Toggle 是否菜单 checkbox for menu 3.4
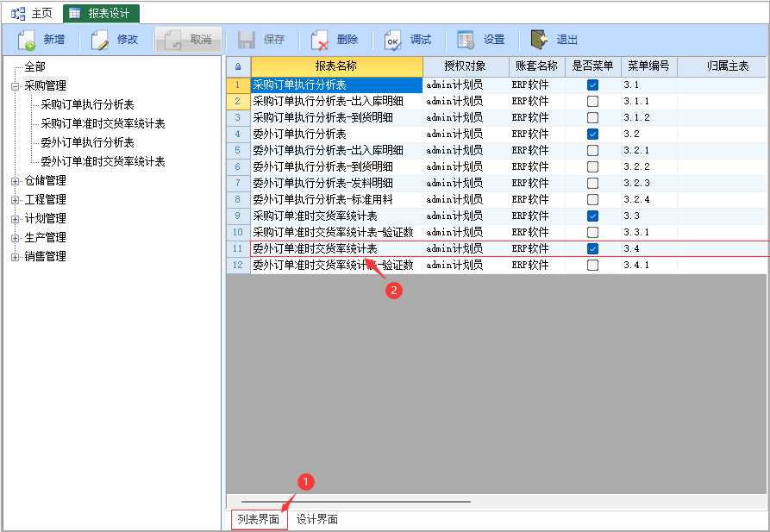Image resolution: width=770 pixels, height=532 pixels. (592, 248)
